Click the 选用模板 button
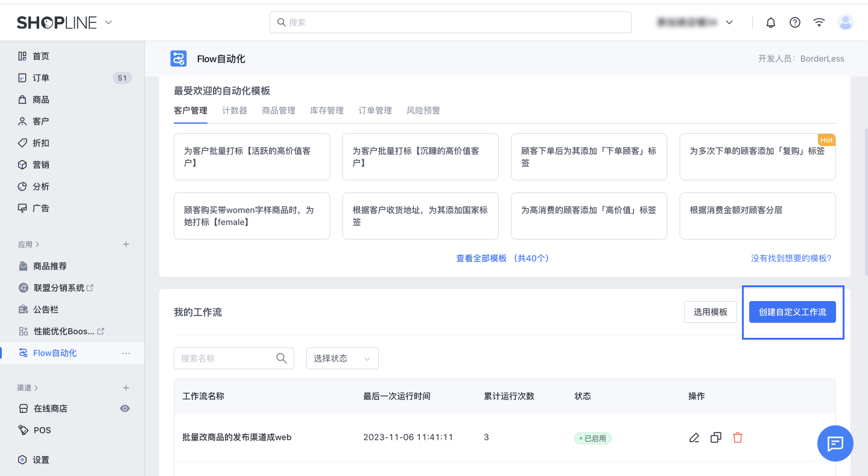Image resolution: width=868 pixels, height=476 pixels. click(710, 312)
